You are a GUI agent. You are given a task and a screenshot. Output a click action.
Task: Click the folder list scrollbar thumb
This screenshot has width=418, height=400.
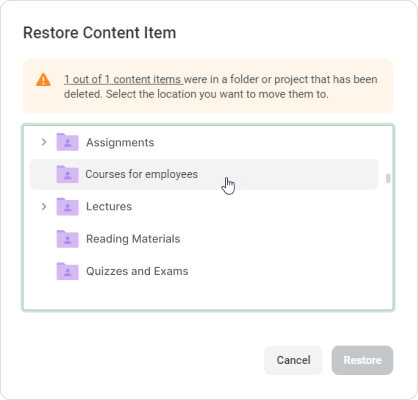pos(388,178)
